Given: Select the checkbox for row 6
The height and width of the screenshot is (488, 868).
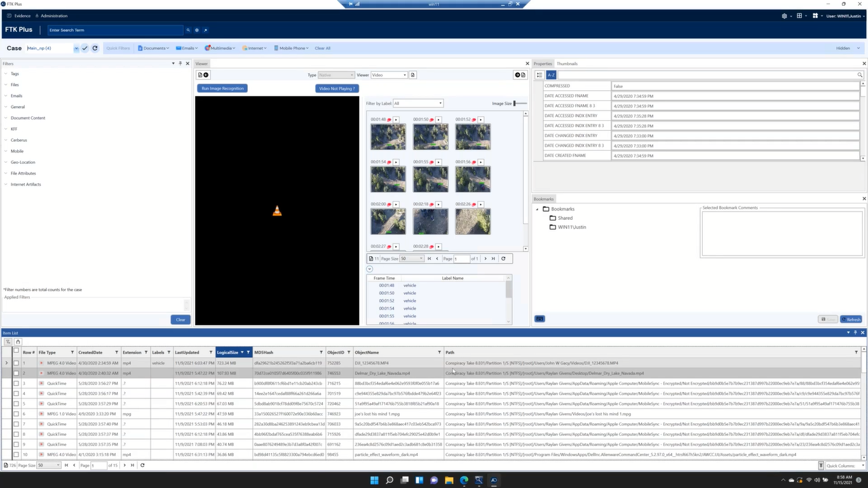Looking at the screenshot, I should (16, 414).
